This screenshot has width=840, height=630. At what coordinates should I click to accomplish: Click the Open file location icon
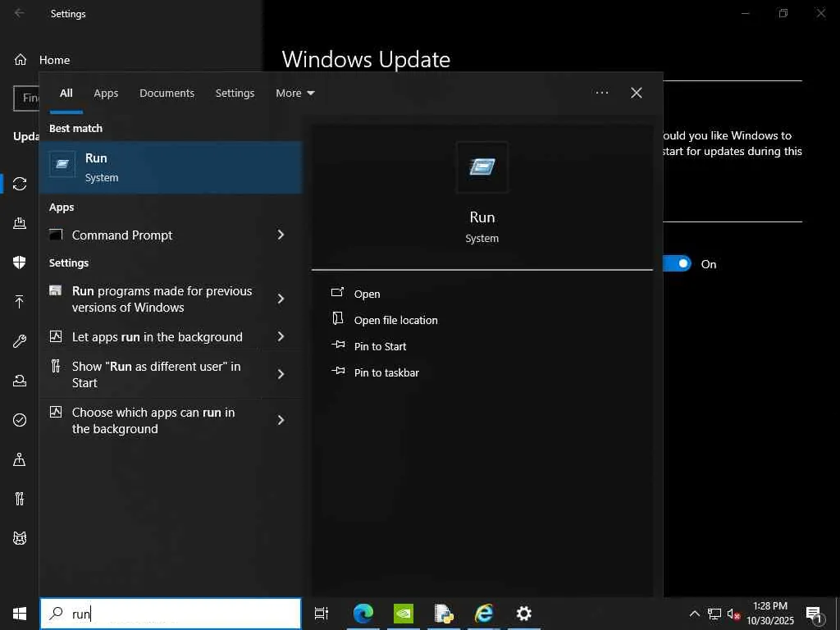click(337, 318)
